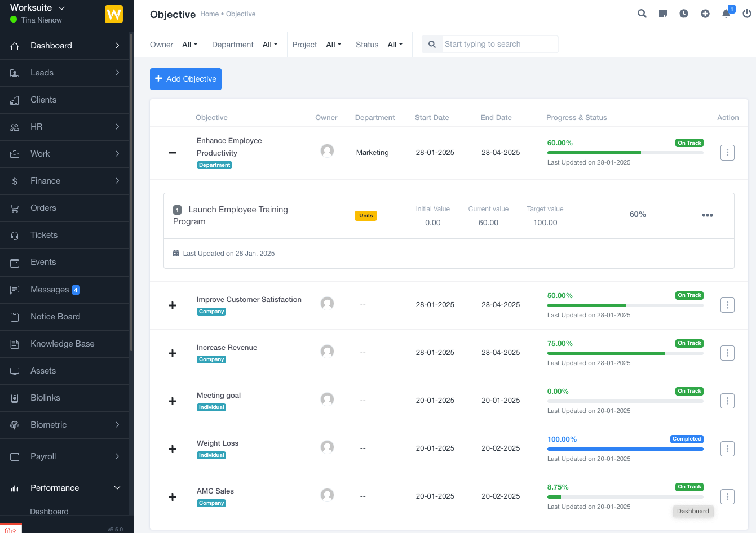Expand the Weight Loss objective row
756x533 pixels.
click(x=173, y=449)
